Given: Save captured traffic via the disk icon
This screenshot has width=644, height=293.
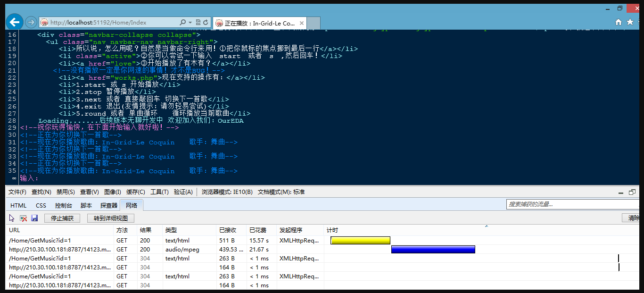Looking at the screenshot, I should pyautogui.click(x=33, y=218).
